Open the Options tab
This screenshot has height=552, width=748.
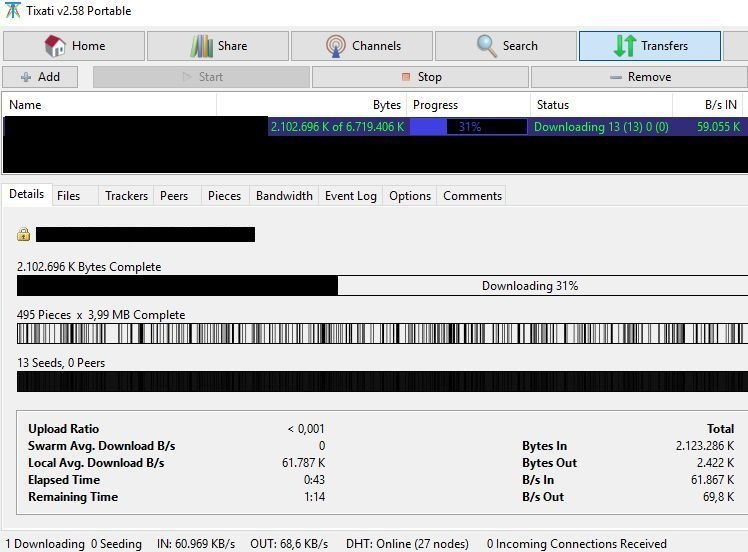[410, 196]
